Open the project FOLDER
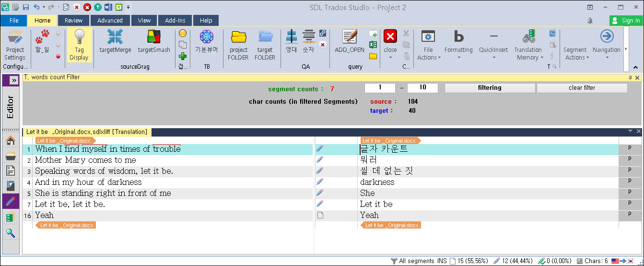The image size is (644, 266). coord(238,45)
